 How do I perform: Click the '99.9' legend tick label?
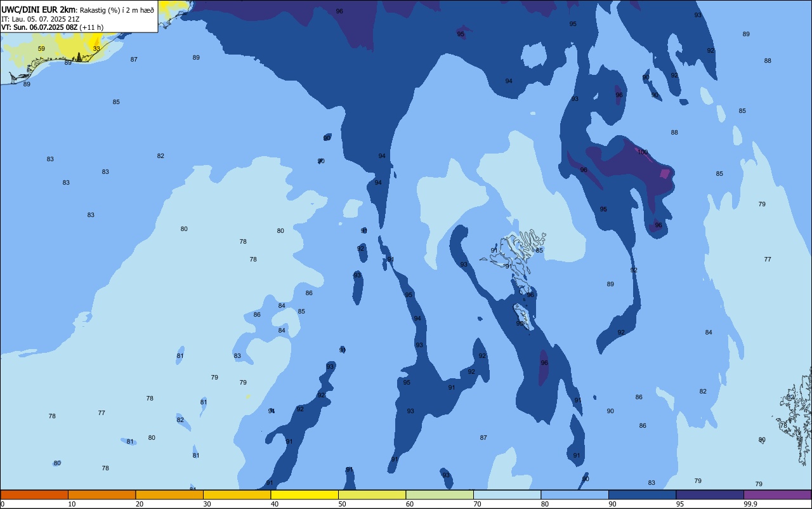point(750,504)
